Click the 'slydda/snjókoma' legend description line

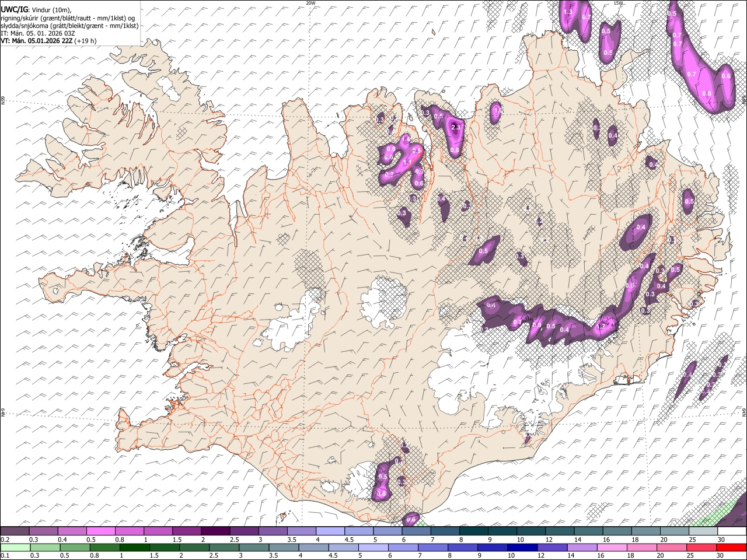pos(69,26)
